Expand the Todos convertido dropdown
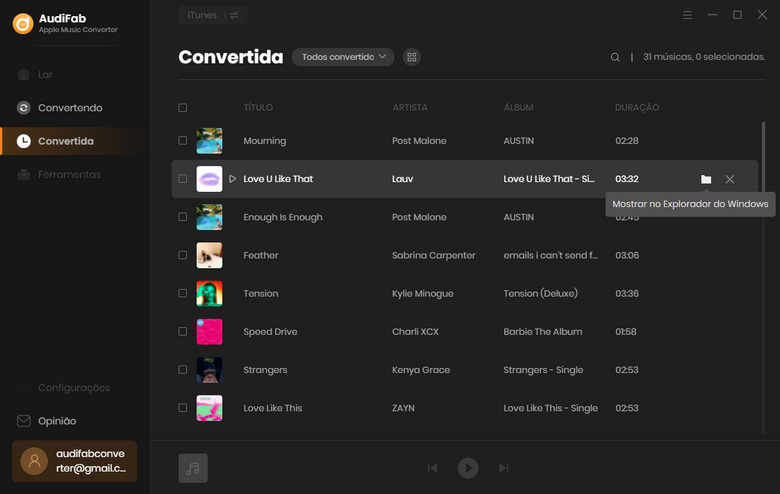 pos(343,57)
